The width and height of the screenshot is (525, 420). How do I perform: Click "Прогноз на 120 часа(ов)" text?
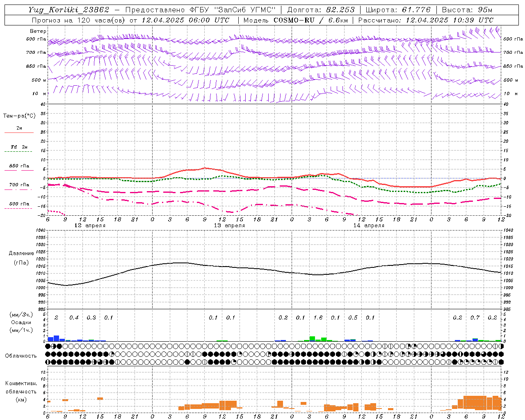click(x=78, y=20)
